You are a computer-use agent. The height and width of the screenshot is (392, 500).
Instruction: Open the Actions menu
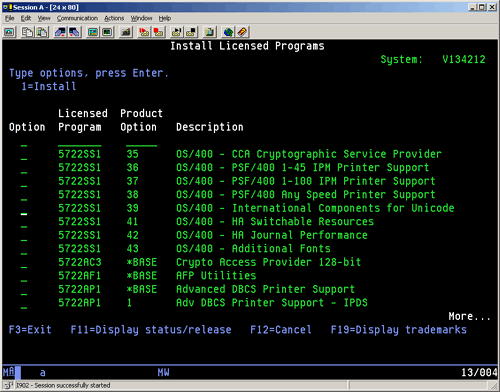[x=114, y=18]
